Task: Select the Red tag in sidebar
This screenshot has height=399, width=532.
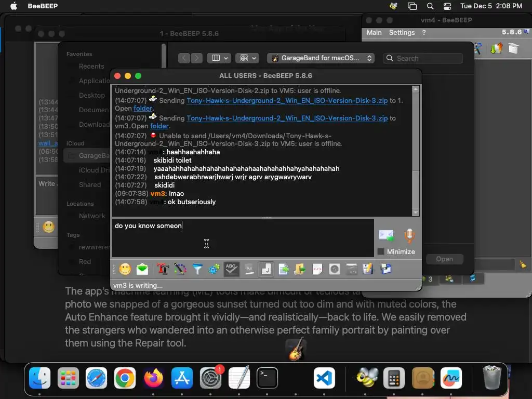Action: [x=85, y=262]
